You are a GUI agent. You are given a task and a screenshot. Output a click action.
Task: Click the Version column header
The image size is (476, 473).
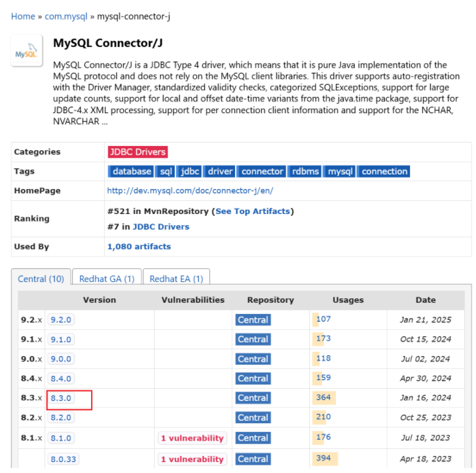pyautogui.click(x=100, y=300)
